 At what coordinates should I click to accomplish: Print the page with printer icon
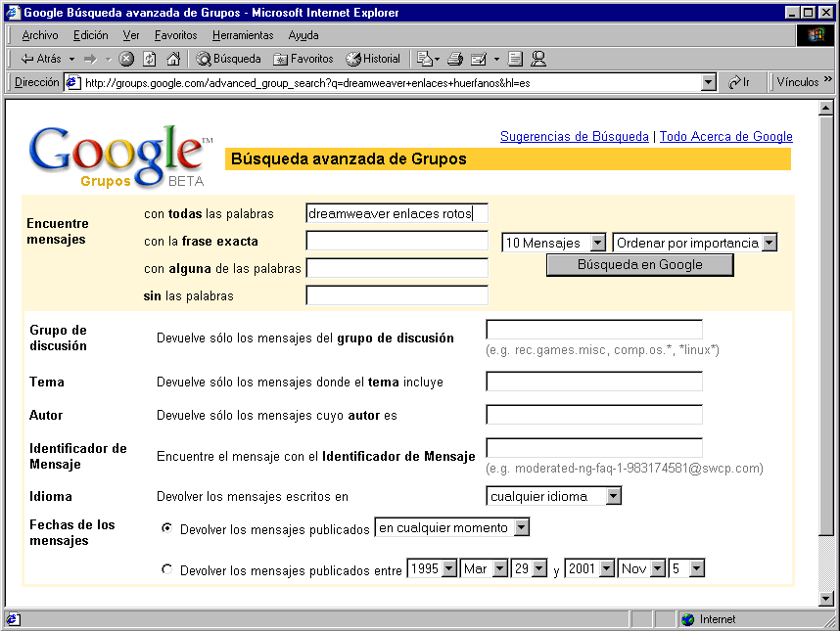(x=455, y=59)
